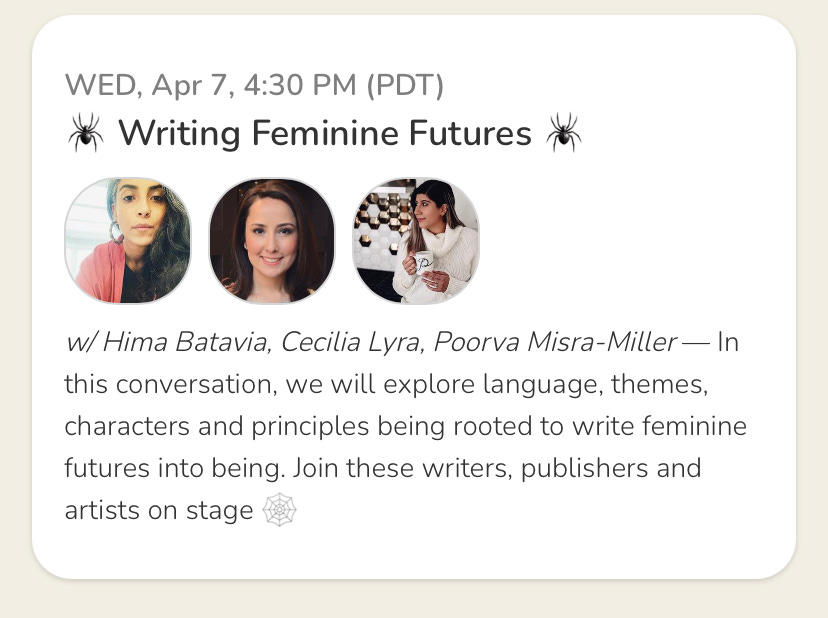Click 'this conversation' in the description
Screen dimensions: 828x618
(x=171, y=384)
